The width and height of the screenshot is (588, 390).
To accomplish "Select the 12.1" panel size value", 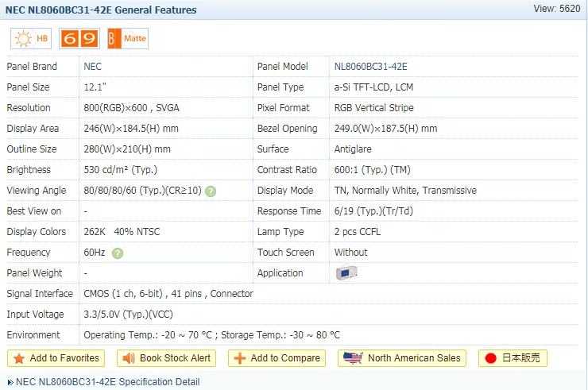I will tap(95, 87).
